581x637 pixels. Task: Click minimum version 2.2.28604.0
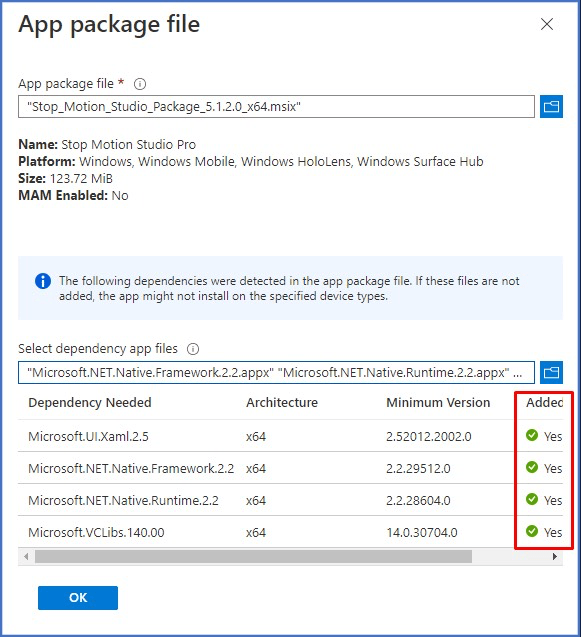click(x=418, y=500)
